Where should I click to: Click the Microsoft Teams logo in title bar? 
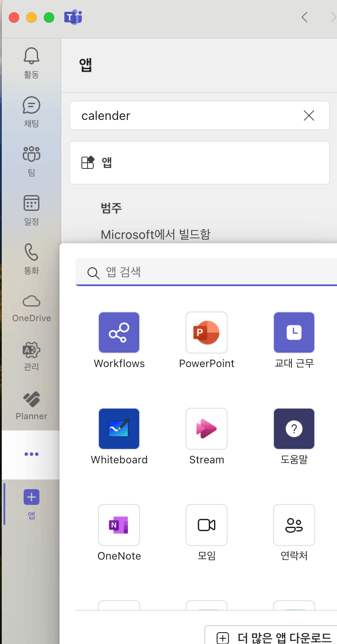click(x=73, y=17)
